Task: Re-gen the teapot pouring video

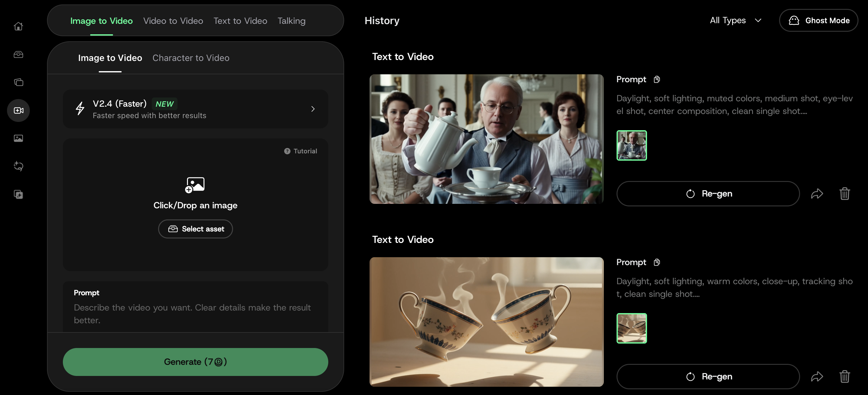Action: (708, 194)
